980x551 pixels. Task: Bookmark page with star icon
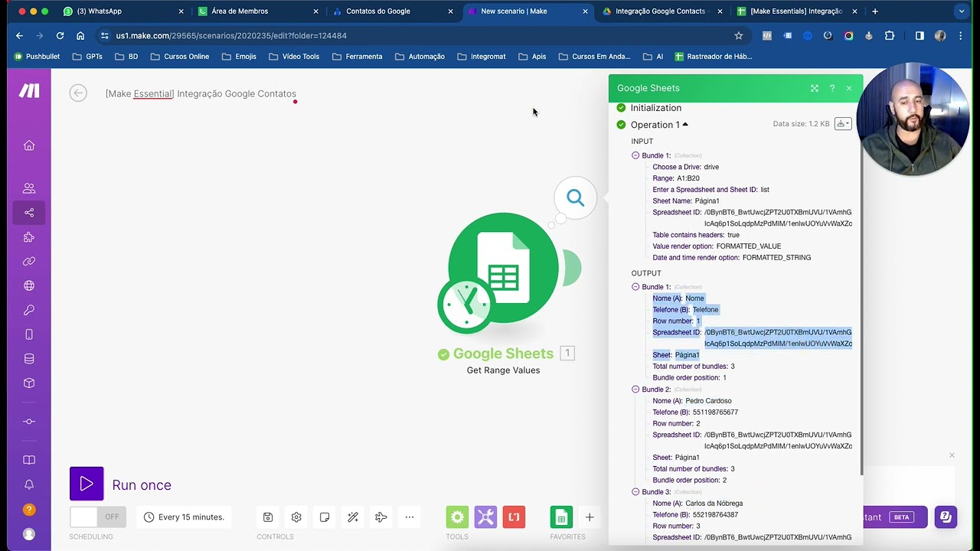point(739,36)
